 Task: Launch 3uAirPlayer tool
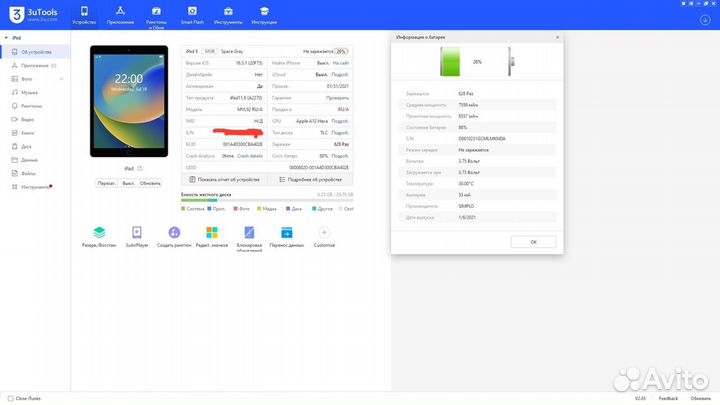137,237
